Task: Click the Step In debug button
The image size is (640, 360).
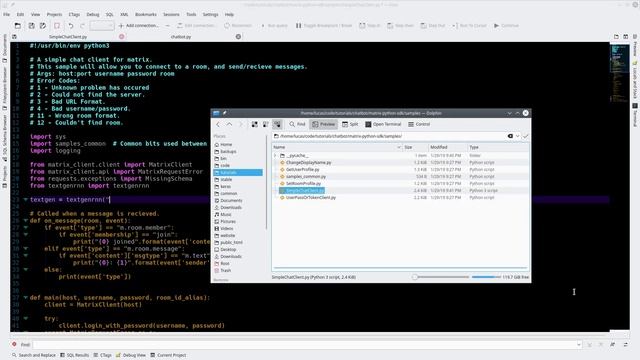Action: [369, 26]
